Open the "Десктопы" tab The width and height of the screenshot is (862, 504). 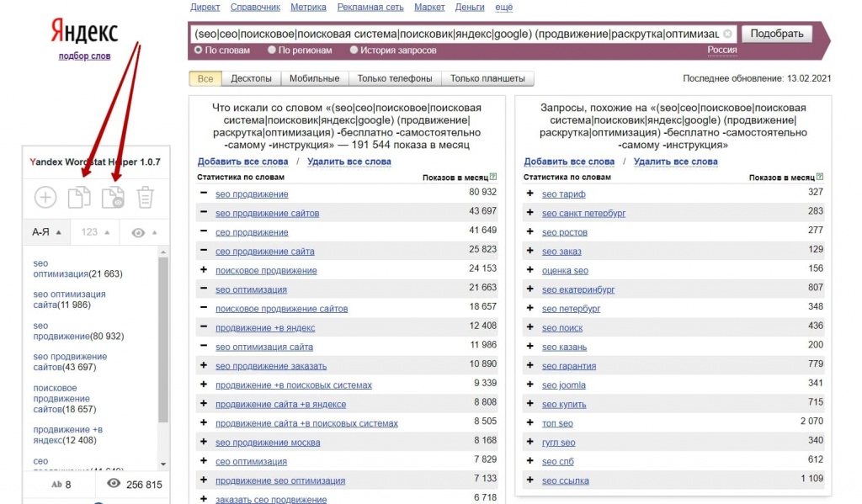(251, 78)
